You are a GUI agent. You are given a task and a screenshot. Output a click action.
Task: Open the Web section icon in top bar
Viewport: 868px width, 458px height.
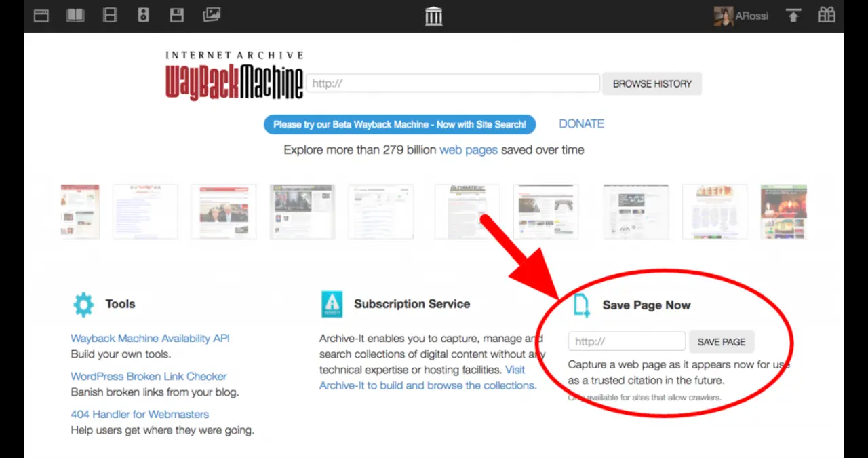(x=41, y=16)
